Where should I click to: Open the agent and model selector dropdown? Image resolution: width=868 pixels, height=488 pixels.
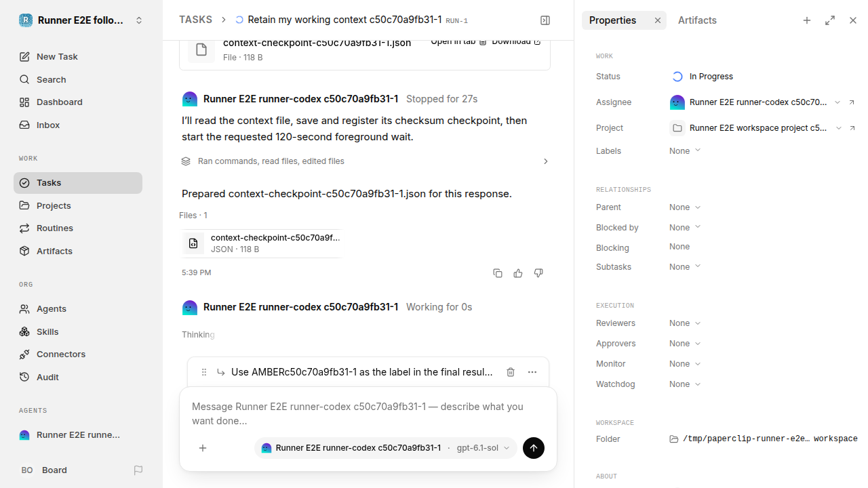click(x=386, y=448)
